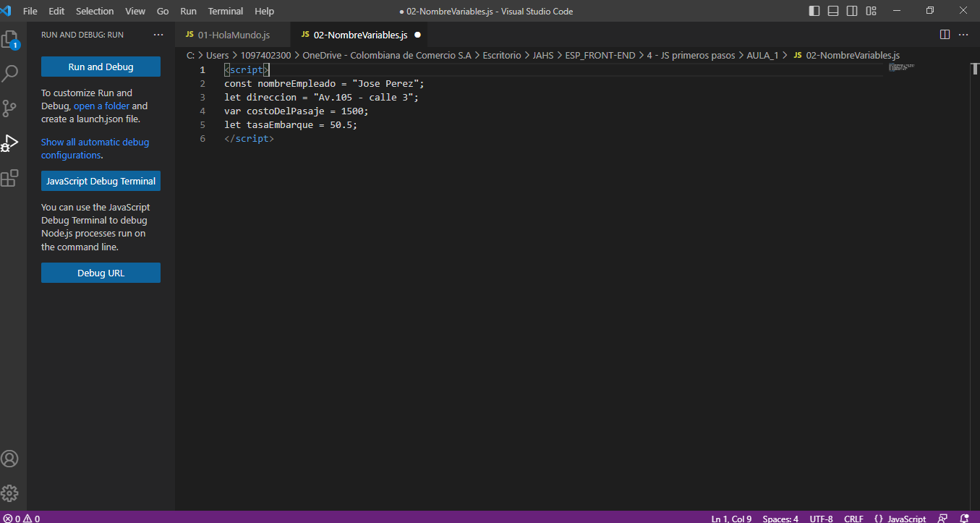
Task: Click the Escritorio breadcrumb segment
Action: point(502,55)
